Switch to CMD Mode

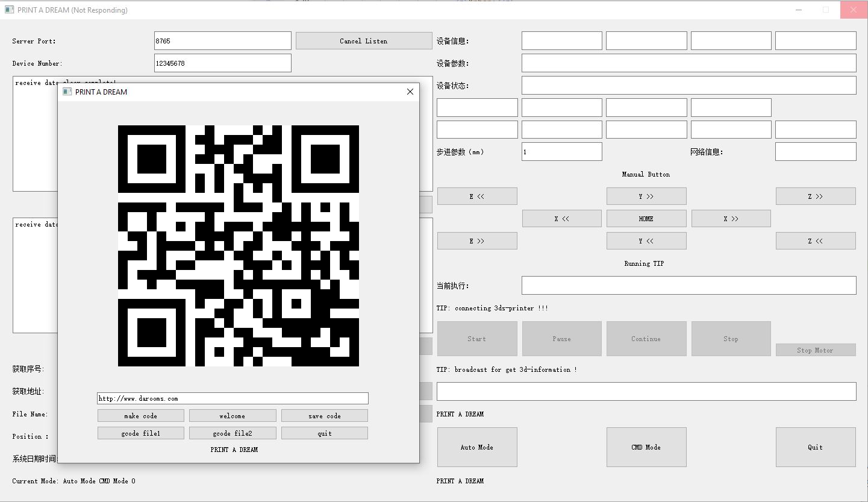point(646,447)
